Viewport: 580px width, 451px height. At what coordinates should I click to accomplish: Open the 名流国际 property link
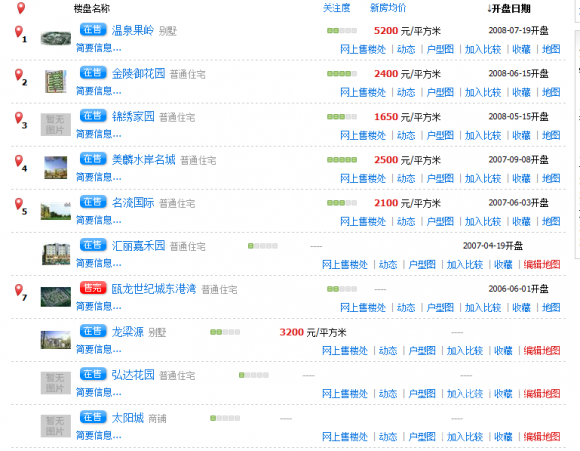tap(133, 203)
